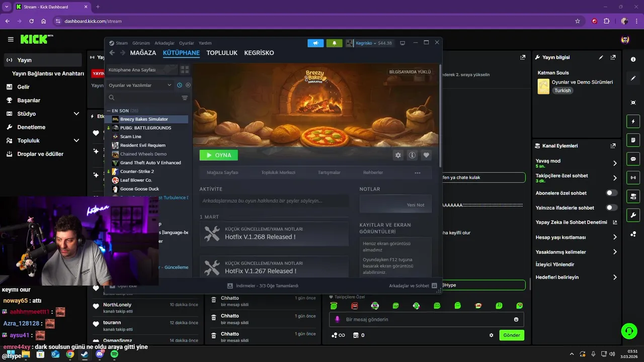This screenshot has width=644, height=362.
Task: Open Yardım menu in Steam
Action: [x=205, y=43]
